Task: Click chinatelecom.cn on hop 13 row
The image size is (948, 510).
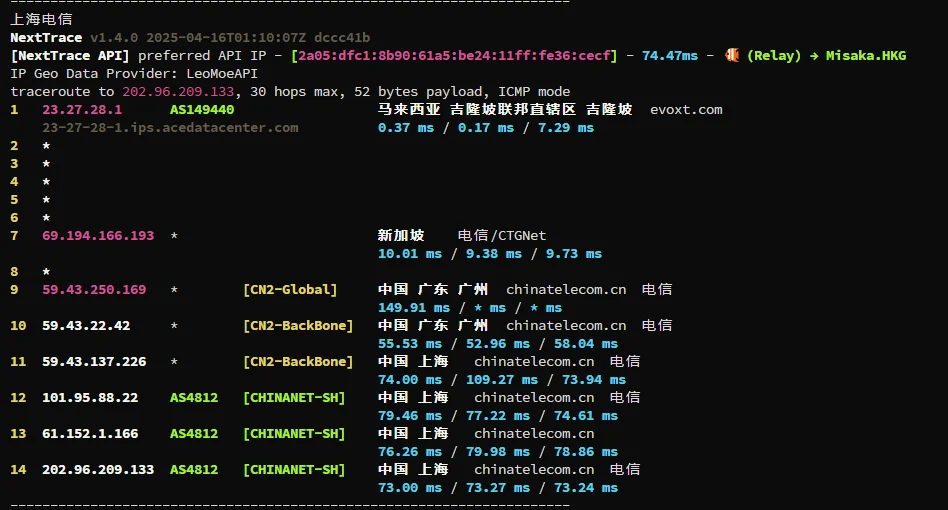Action: pyautogui.click(x=534, y=433)
